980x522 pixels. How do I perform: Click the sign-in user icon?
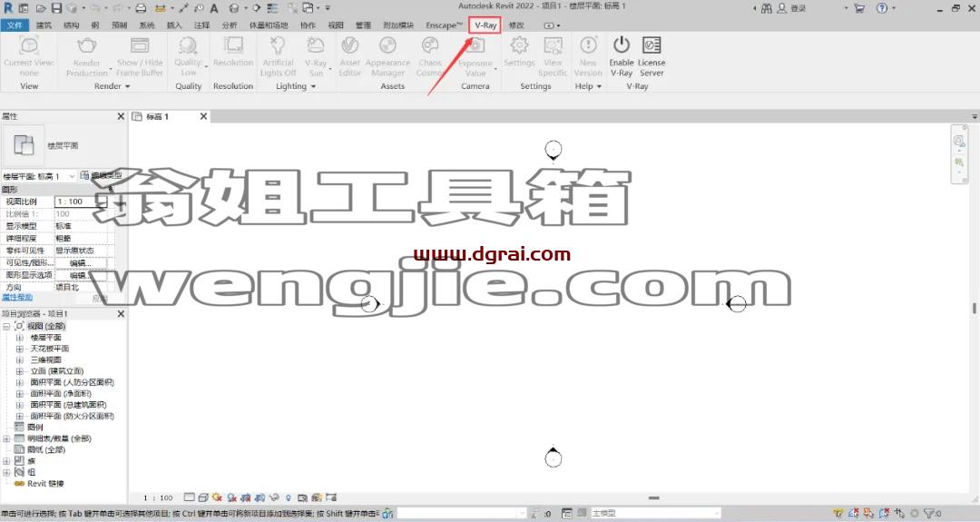click(782, 8)
